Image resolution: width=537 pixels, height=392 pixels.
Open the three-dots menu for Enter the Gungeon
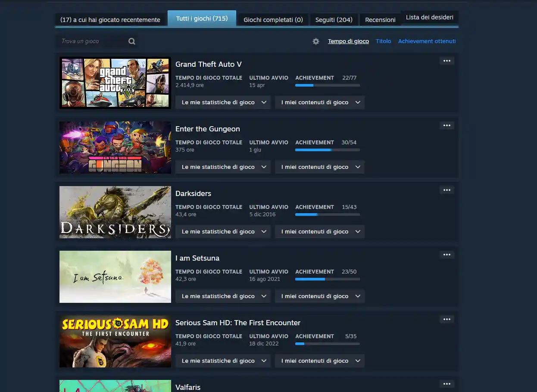click(x=447, y=125)
